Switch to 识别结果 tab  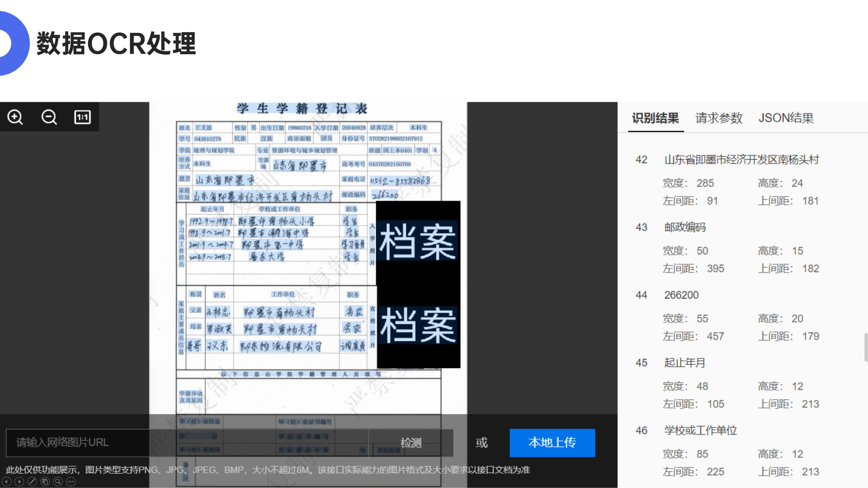pos(655,118)
